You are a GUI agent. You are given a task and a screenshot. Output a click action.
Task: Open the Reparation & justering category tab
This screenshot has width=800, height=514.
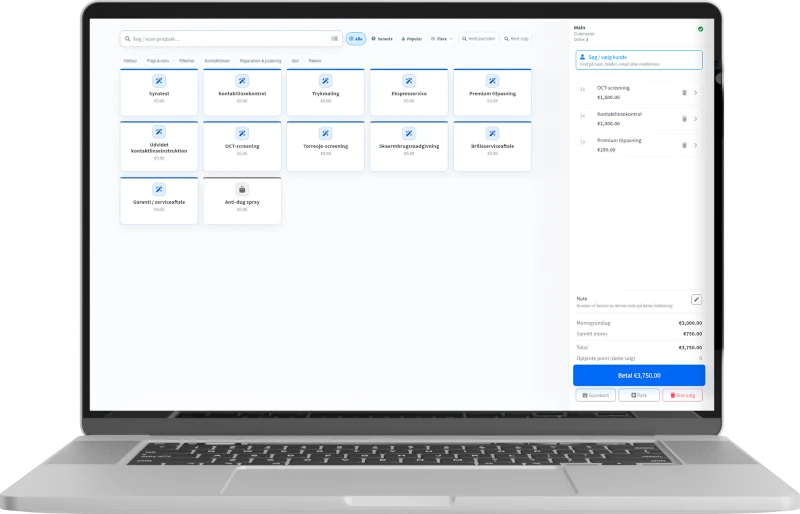tap(260, 61)
